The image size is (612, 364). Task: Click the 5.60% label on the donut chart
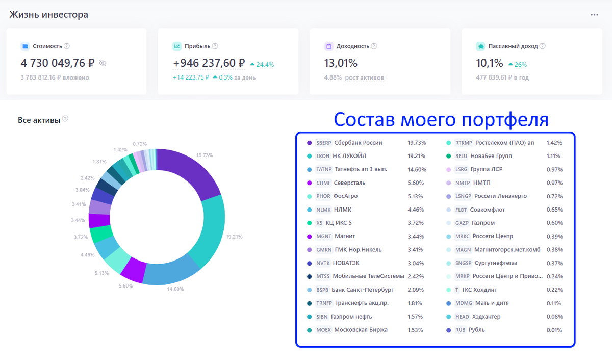pyautogui.click(x=125, y=286)
